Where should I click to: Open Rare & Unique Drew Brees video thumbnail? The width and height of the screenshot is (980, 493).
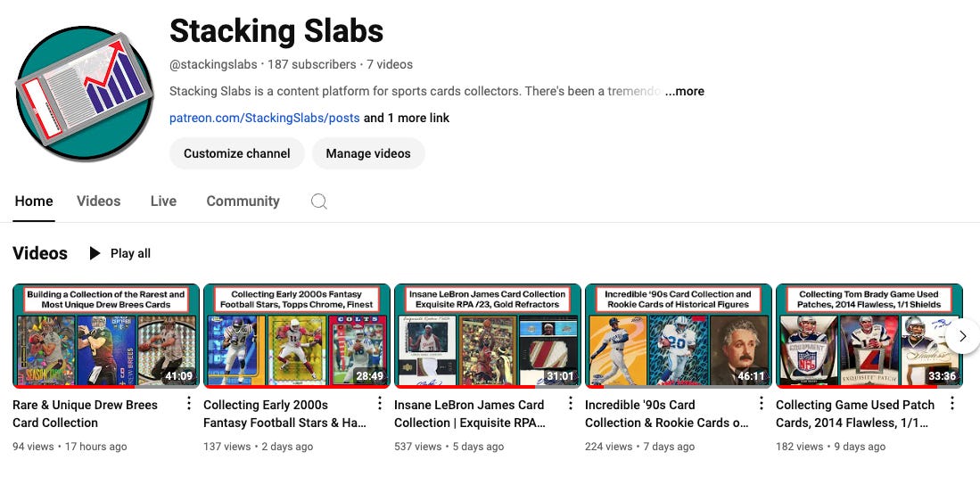pos(106,336)
